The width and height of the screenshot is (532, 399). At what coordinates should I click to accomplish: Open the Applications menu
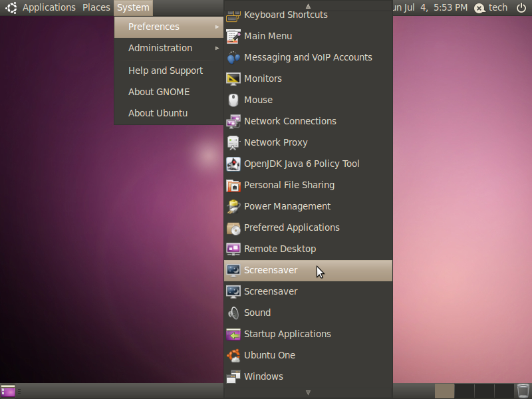point(49,7)
